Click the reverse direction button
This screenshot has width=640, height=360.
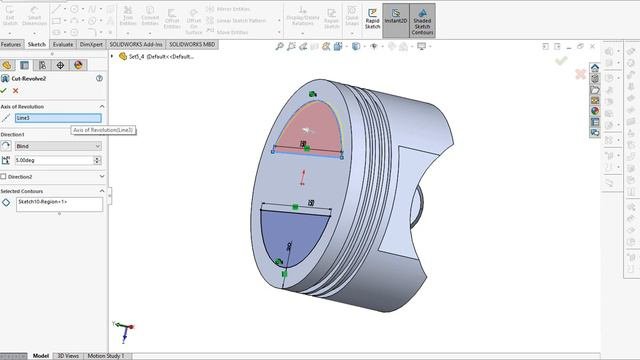tap(6, 146)
